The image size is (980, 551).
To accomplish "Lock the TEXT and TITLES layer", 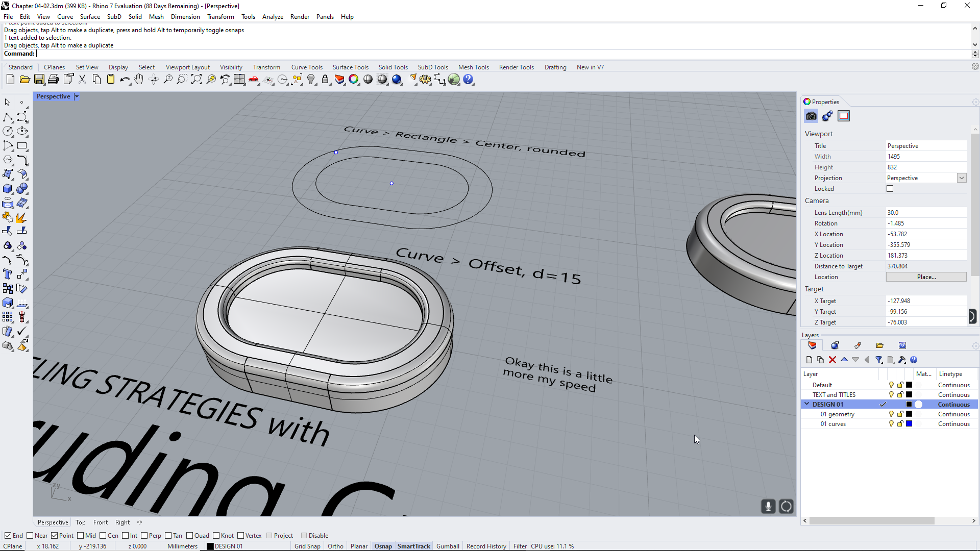I will pos(900,395).
